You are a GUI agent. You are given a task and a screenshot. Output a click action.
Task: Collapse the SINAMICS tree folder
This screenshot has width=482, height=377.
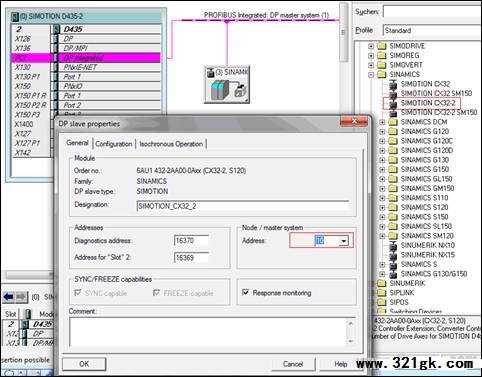(x=371, y=74)
